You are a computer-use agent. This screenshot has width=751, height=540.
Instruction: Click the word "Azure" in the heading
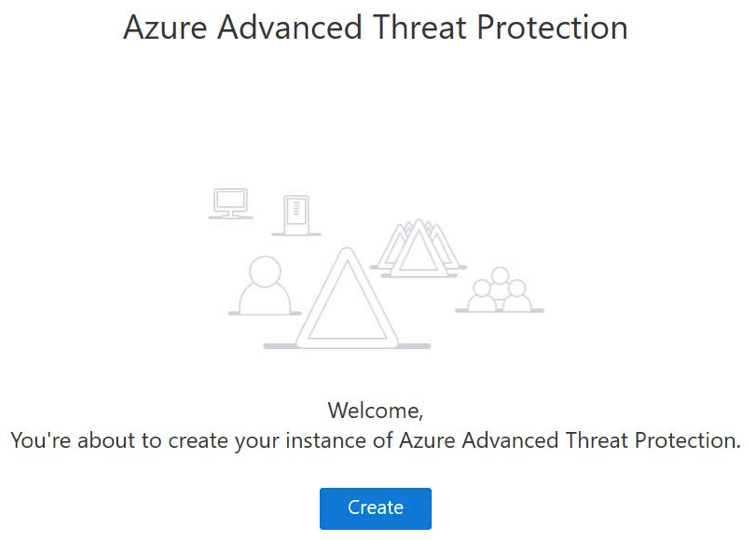click(164, 27)
